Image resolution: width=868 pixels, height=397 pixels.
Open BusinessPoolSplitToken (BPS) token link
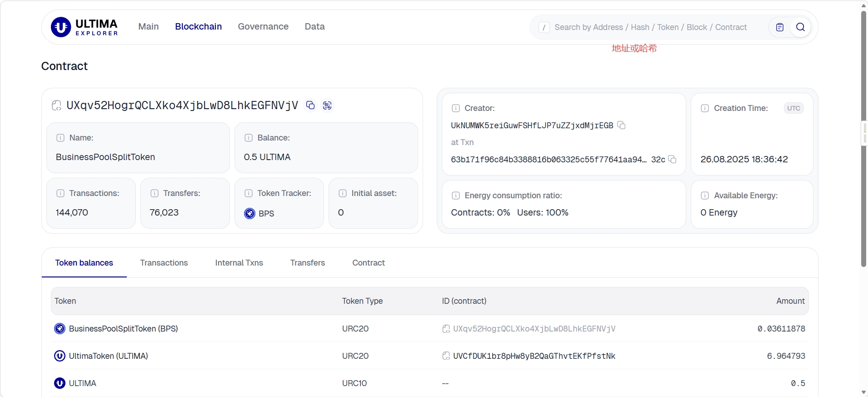(x=123, y=329)
